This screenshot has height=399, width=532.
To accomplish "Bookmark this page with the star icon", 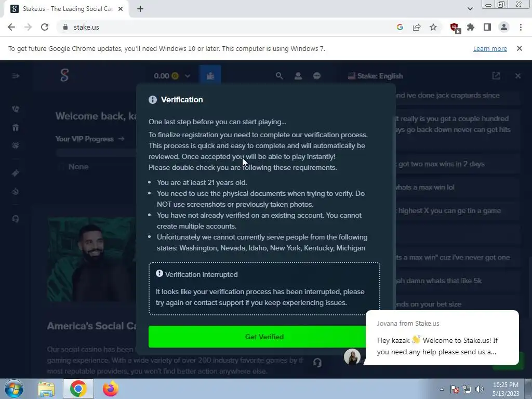I will click(433, 27).
